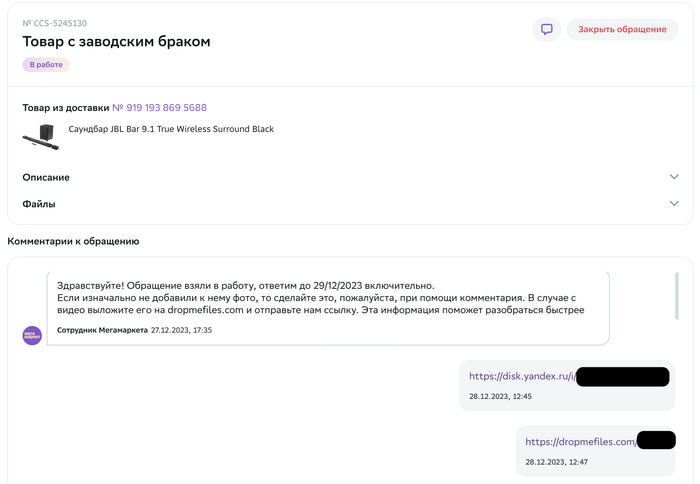
Task: Open the disk.yandex.ru link in comments
Action: point(522,376)
